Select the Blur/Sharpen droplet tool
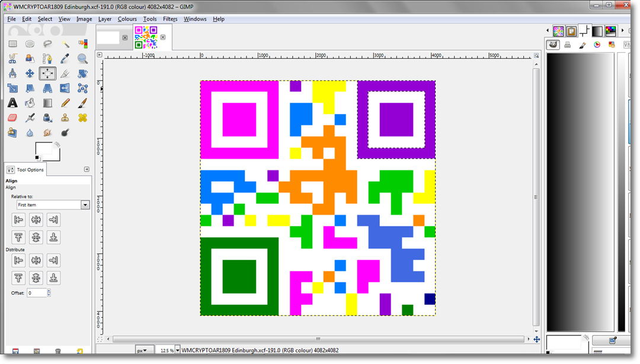640x364 pixels. pos(30,133)
